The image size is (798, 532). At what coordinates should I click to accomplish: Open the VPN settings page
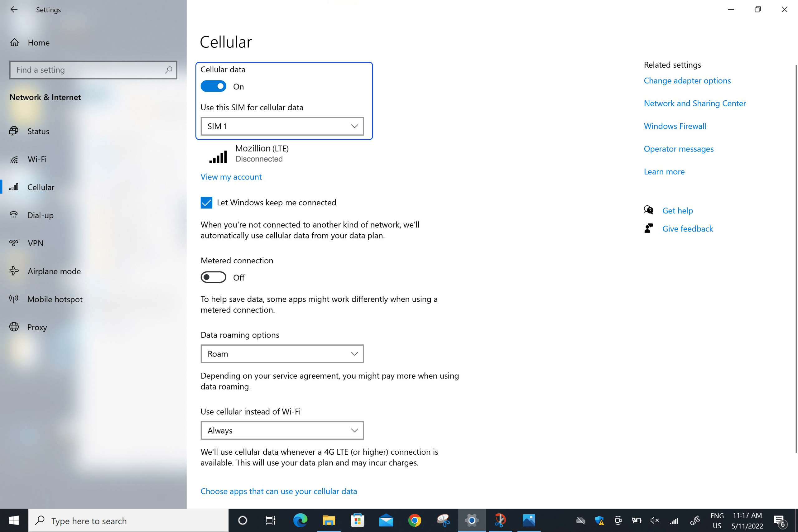(35, 243)
